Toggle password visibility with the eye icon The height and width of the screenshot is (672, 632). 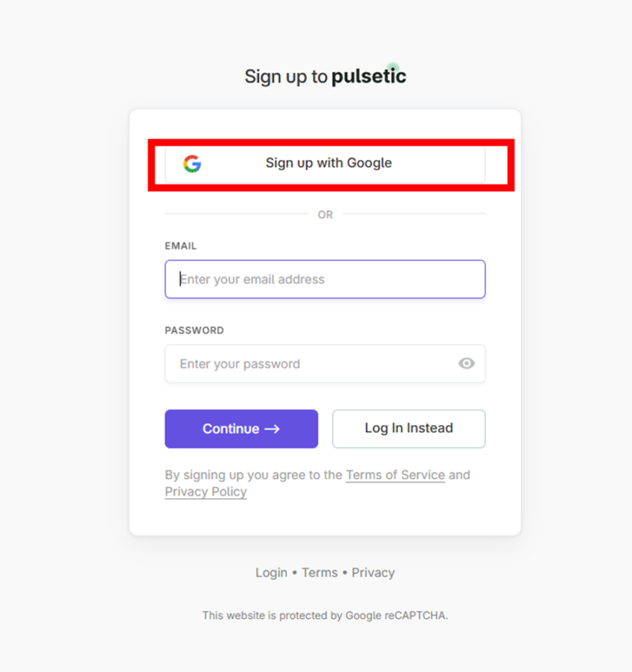coord(467,364)
